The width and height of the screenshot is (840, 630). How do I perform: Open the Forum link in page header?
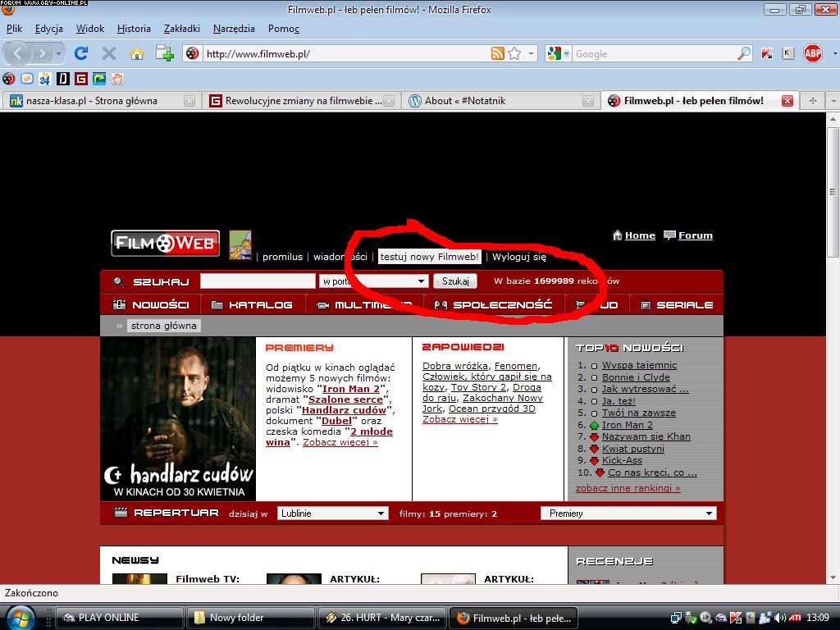click(x=695, y=235)
